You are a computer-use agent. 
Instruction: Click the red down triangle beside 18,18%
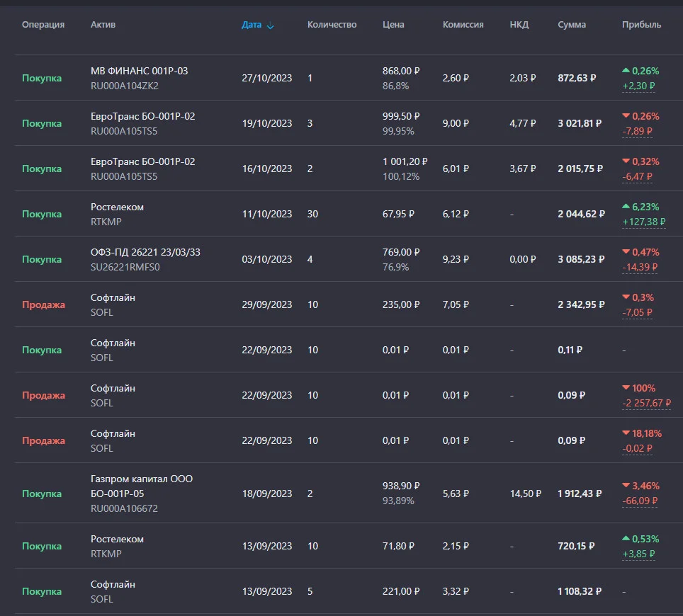[x=626, y=433]
